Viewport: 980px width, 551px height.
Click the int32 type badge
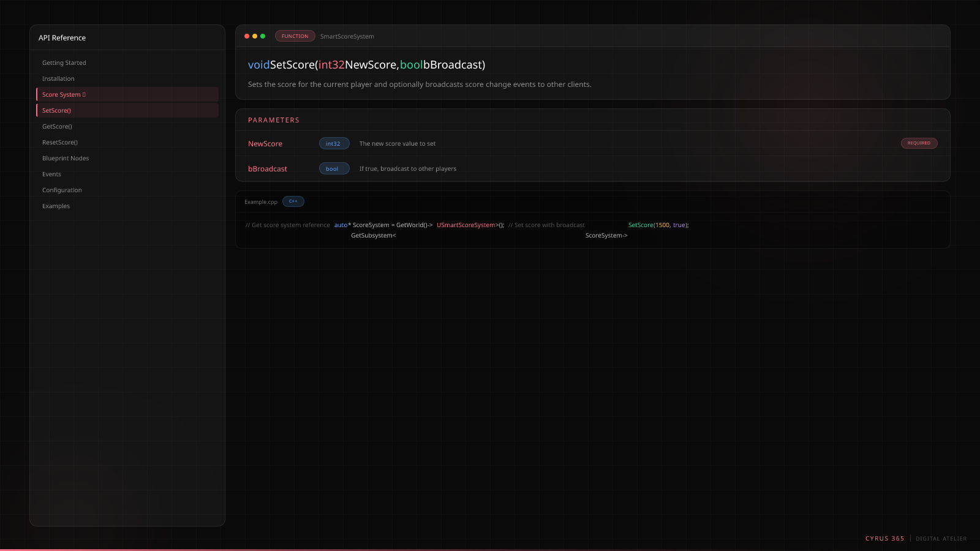click(334, 144)
